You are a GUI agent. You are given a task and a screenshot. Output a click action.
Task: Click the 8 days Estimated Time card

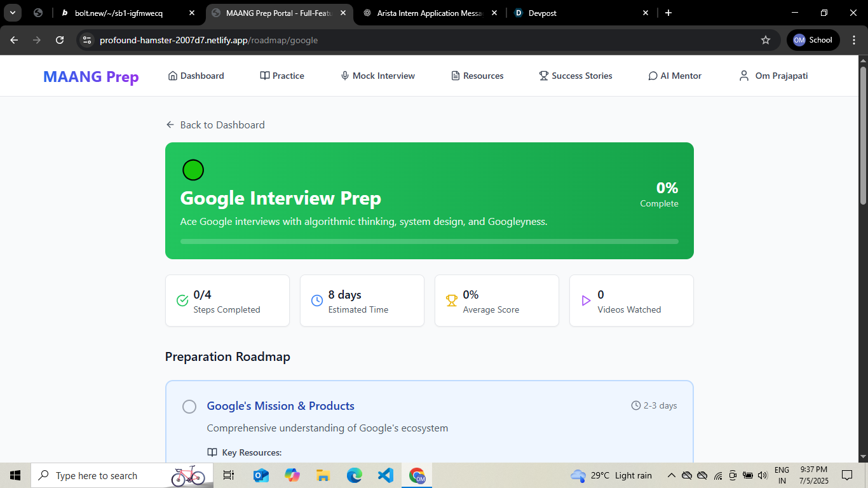pyautogui.click(x=362, y=301)
